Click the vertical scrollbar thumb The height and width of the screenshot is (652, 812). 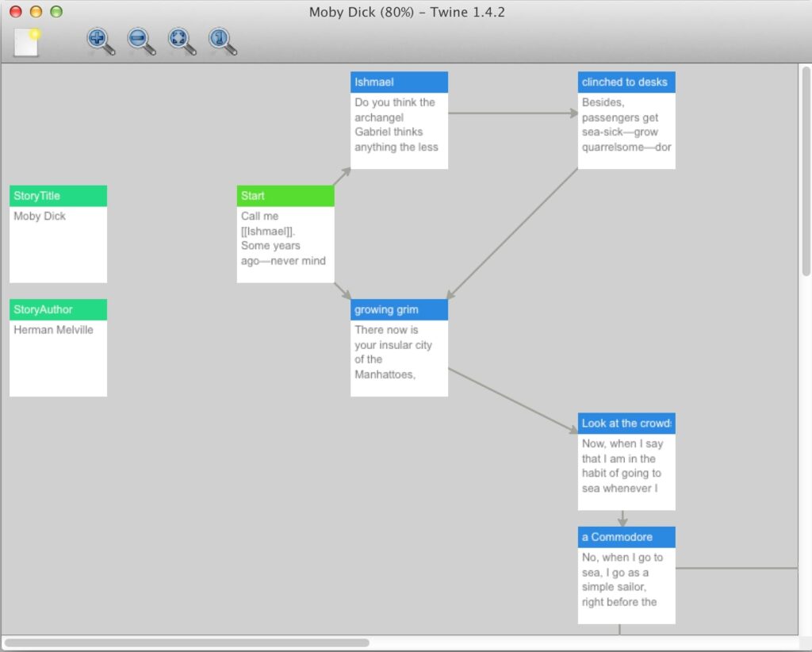806,171
